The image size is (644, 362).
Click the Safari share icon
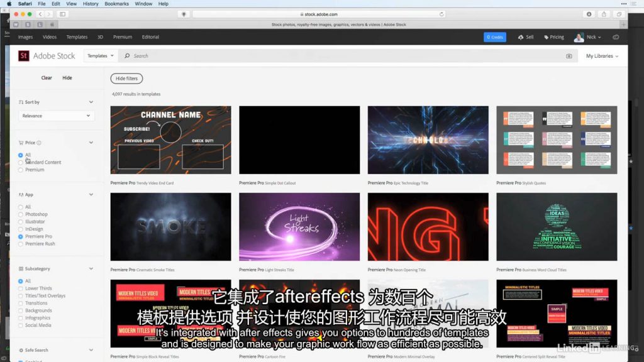(604, 14)
